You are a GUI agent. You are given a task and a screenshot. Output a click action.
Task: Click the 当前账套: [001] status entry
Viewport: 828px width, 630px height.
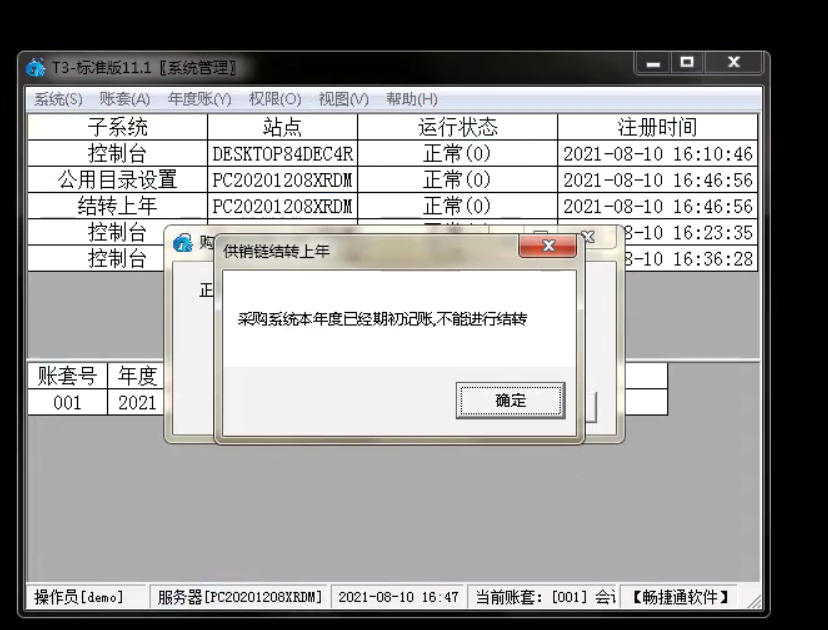click(x=543, y=597)
